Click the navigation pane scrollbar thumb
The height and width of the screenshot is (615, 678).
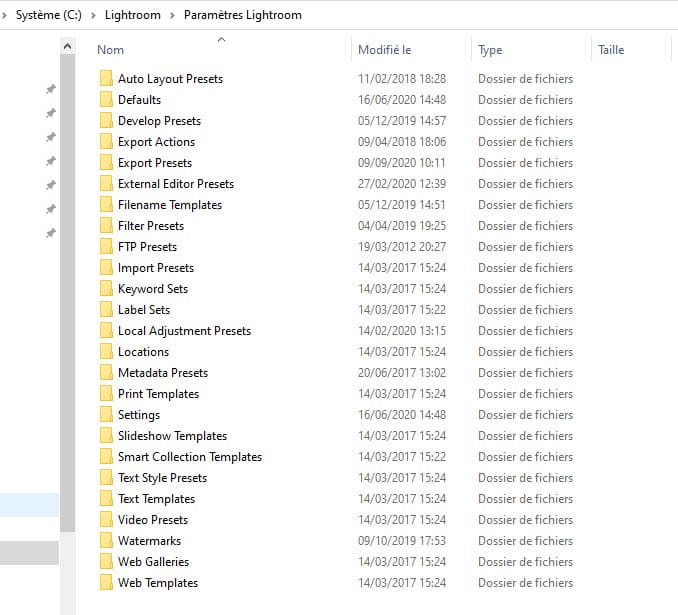pyautogui.click(x=67, y=293)
